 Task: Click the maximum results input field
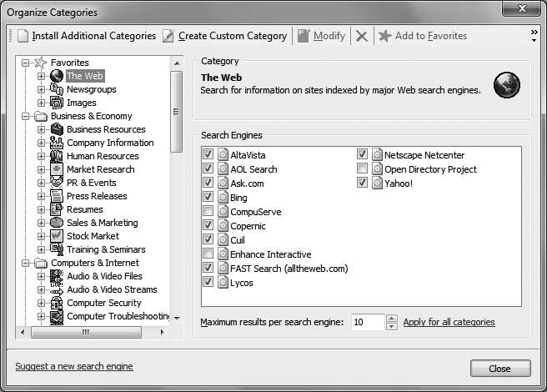click(x=367, y=322)
